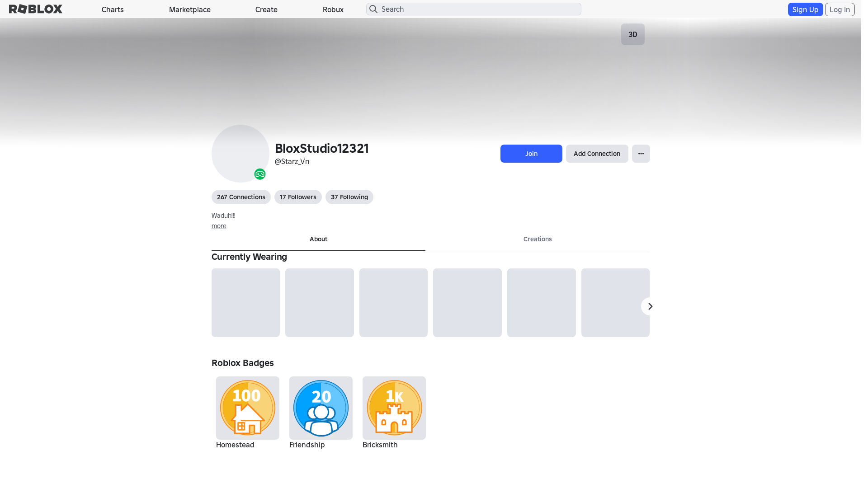Switch to the About tab
868x488 pixels.
coord(318,239)
